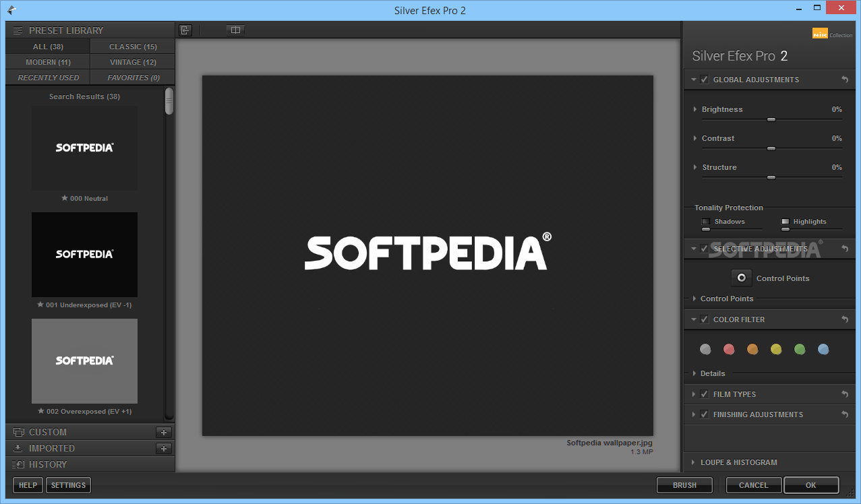
Task: Click the Highlights protection slider handle
Action: [785, 230]
